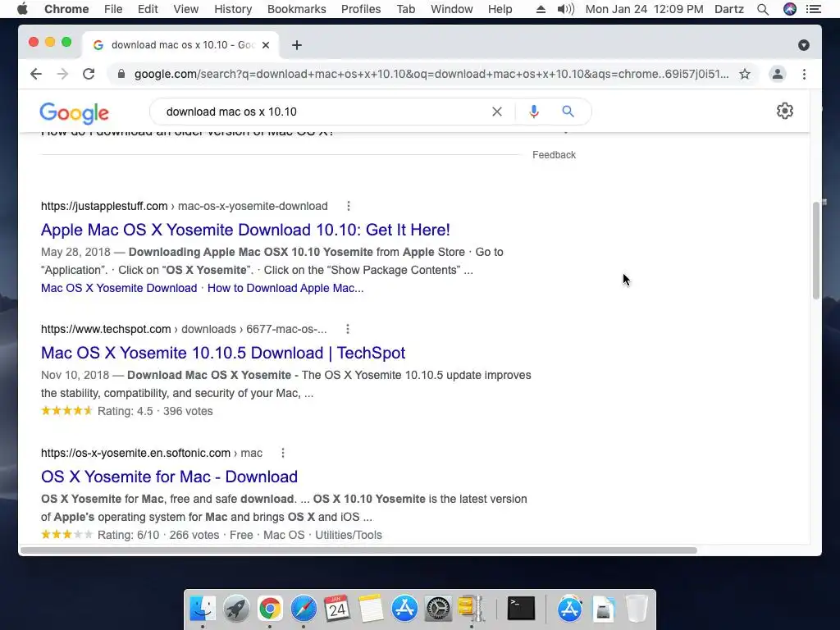Screen dimensions: 840x630
Task: Open the Chrome application menu
Action: (x=66, y=9)
